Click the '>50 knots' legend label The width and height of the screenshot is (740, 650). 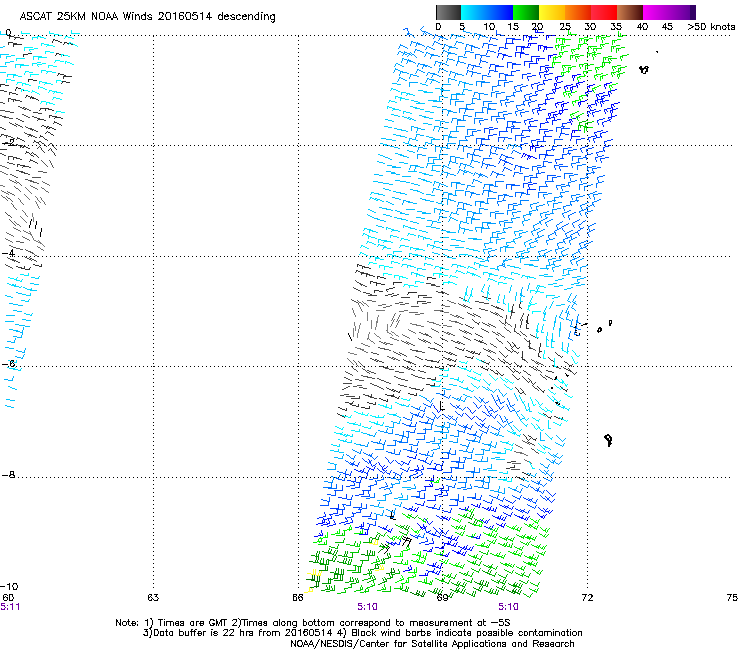coord(711,26)
